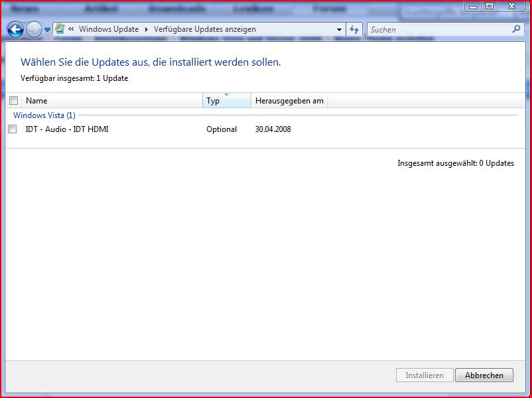Viewport: 532px width, 398px height.
Task: Expand the breadcrumb chevrons before Windows Update
Action: pyautogui.click(x=71, y=29)
